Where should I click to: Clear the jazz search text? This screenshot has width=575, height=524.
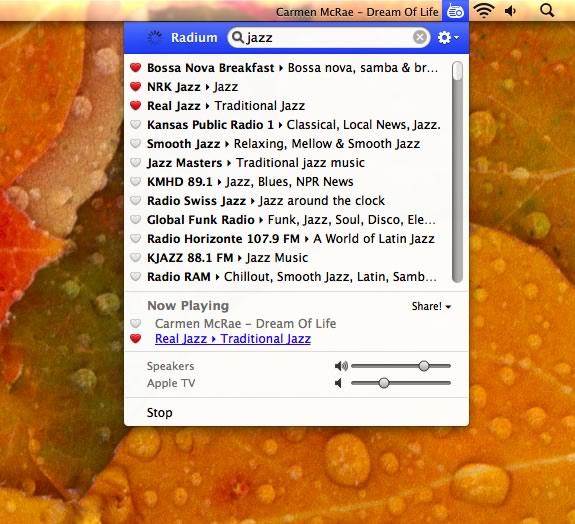[x=420, y=37]
